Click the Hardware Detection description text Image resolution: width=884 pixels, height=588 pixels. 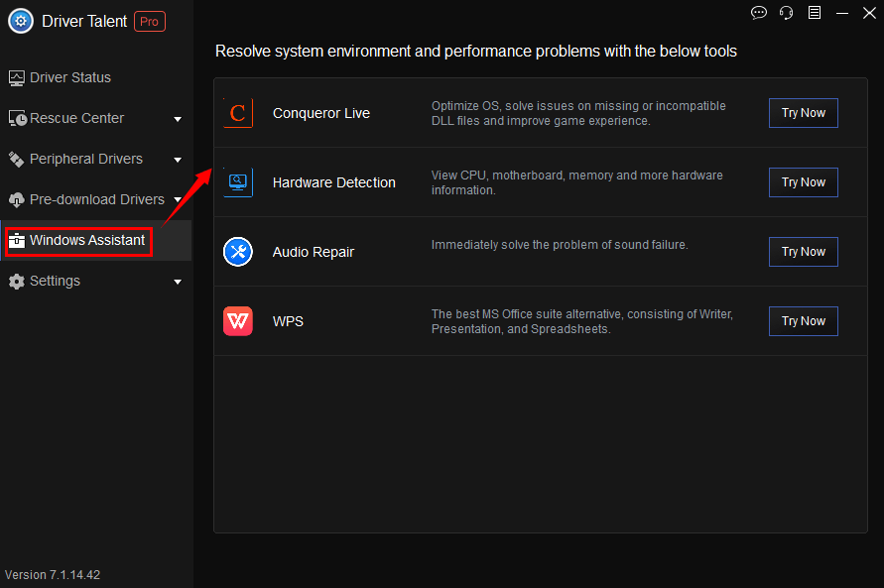577,182
